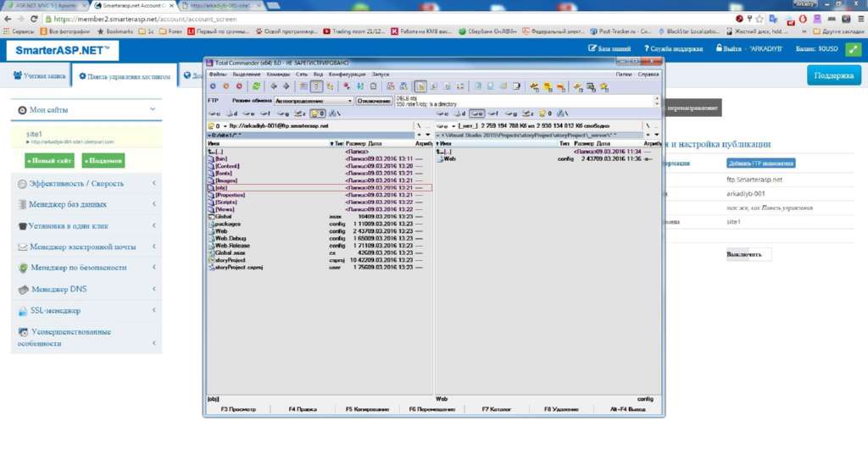Click the Служба поддержки header link
Image resolution: width=868 pixels, height=471 pixels.
[x=673, y=48]
